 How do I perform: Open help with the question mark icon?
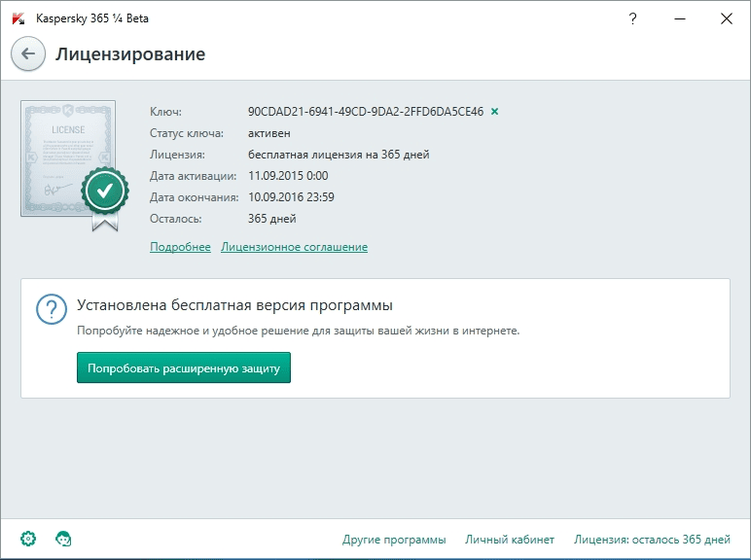point(632,18)
